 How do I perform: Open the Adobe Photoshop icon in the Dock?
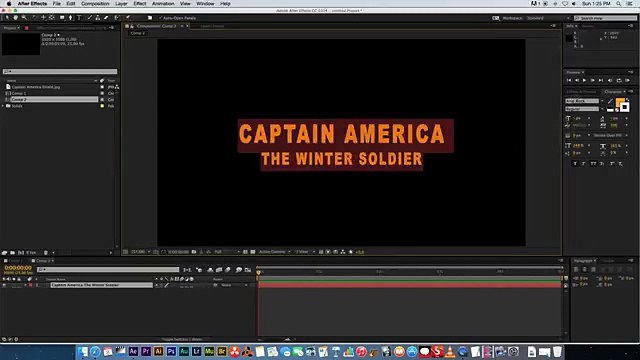171,351
